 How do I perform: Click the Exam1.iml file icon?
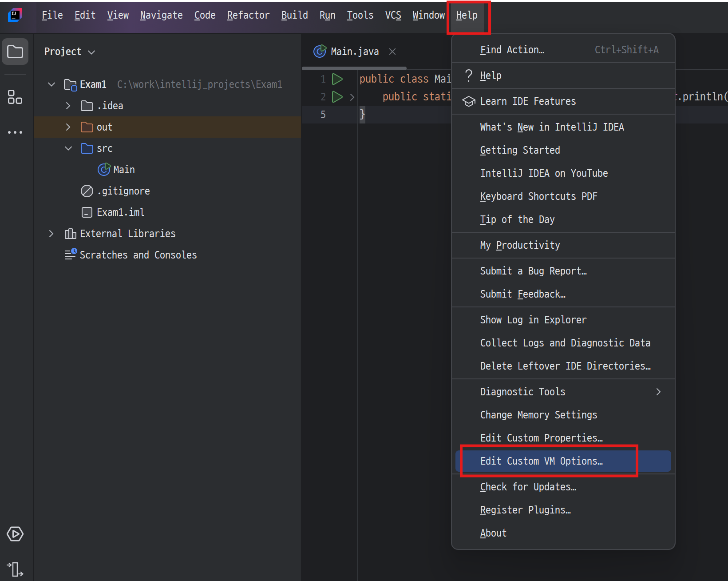87,212
